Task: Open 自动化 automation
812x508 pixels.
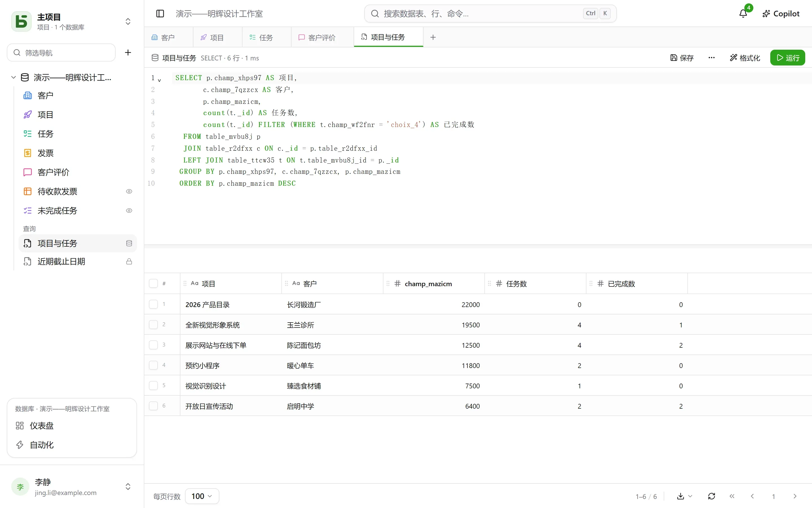Action: tap(72, 445)
